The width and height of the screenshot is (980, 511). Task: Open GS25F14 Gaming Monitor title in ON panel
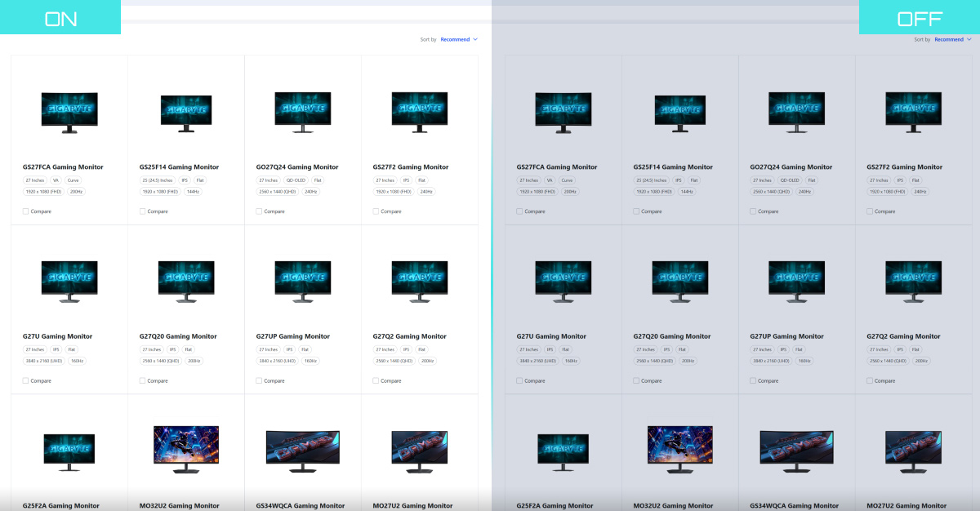pyautogui.click(x=179, y=167)
